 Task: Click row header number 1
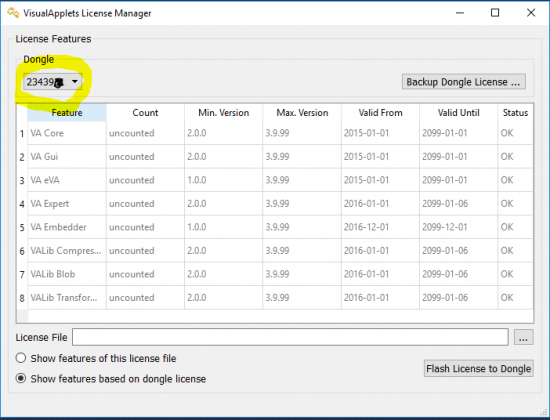pyautogui.click(x=22, y=133)
